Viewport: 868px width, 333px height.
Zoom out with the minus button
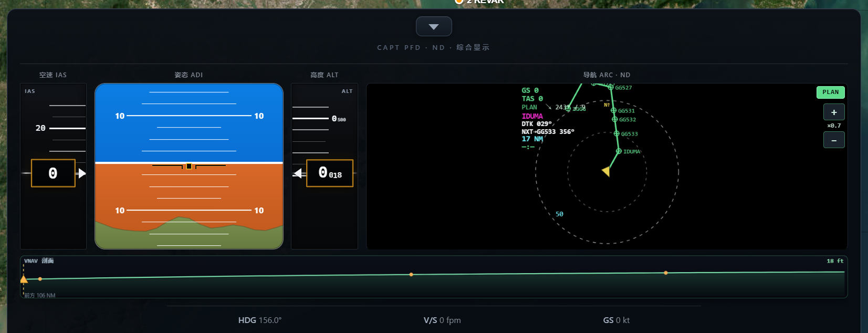click(x=834, y=140)
